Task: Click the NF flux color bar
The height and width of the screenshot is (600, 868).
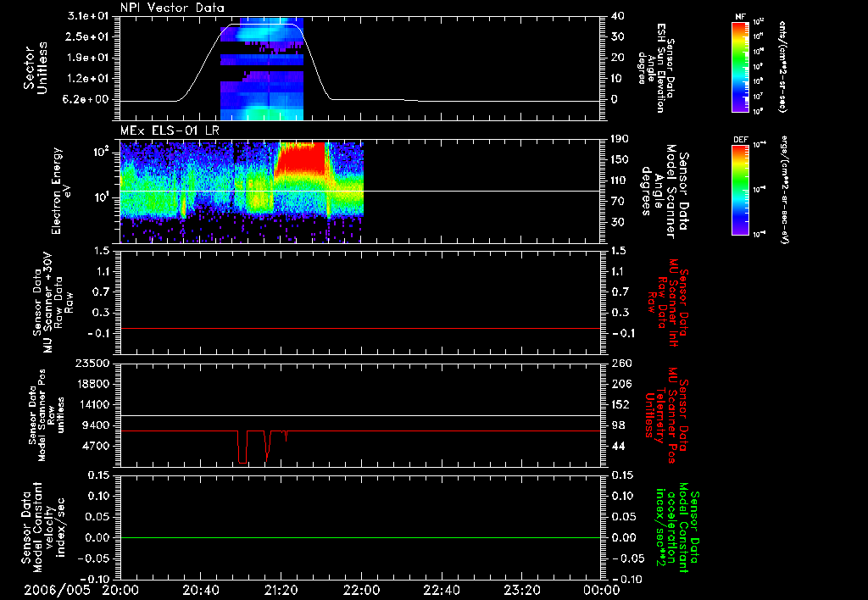Action: 740,66
